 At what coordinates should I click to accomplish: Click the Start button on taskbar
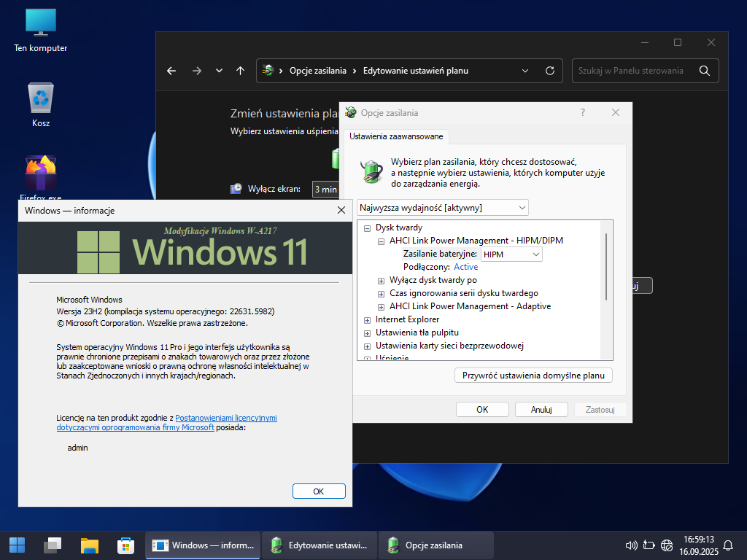[x=17, y=545]
